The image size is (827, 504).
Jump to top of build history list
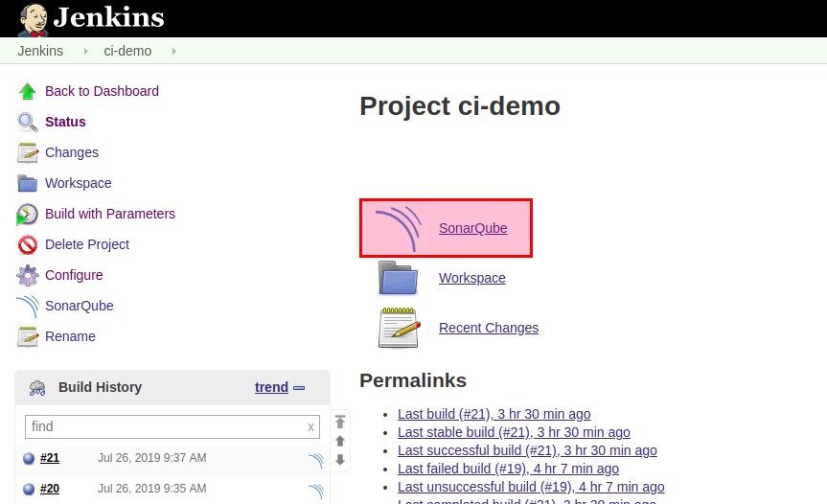340,422
